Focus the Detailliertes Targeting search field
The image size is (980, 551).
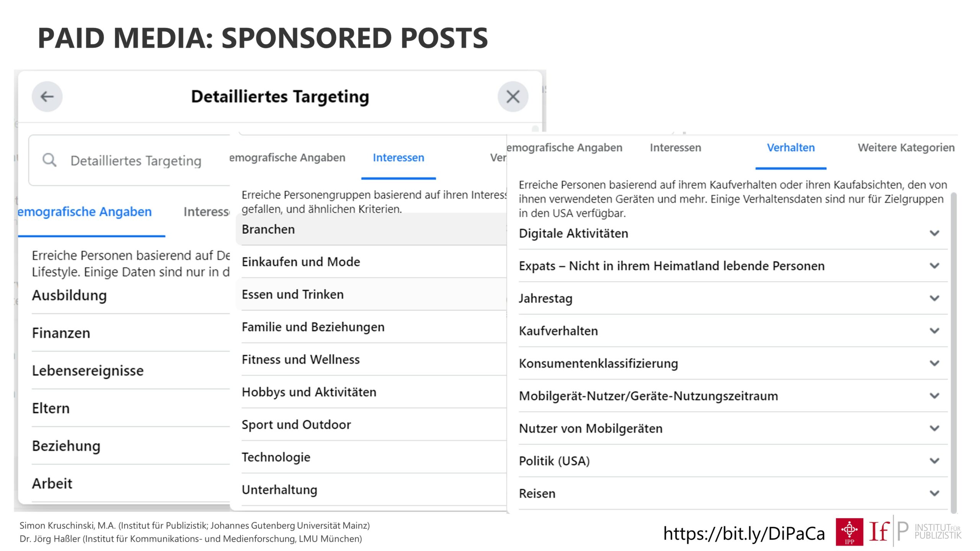[x=129, y=160]
